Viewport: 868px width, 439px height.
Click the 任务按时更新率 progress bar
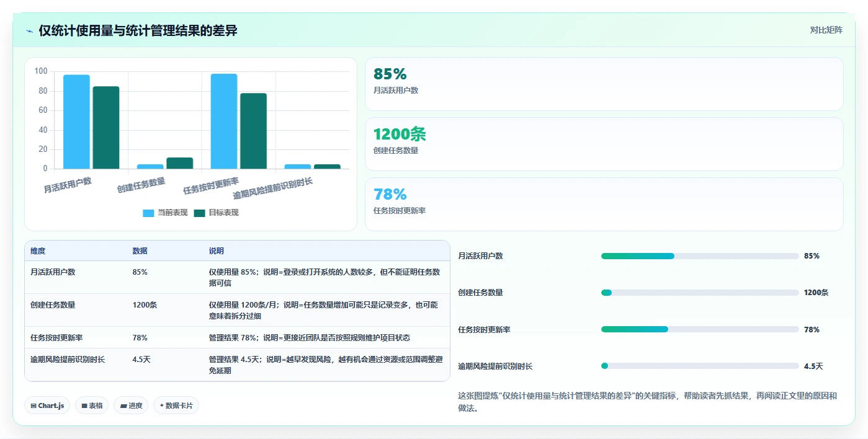coord(700,329)
